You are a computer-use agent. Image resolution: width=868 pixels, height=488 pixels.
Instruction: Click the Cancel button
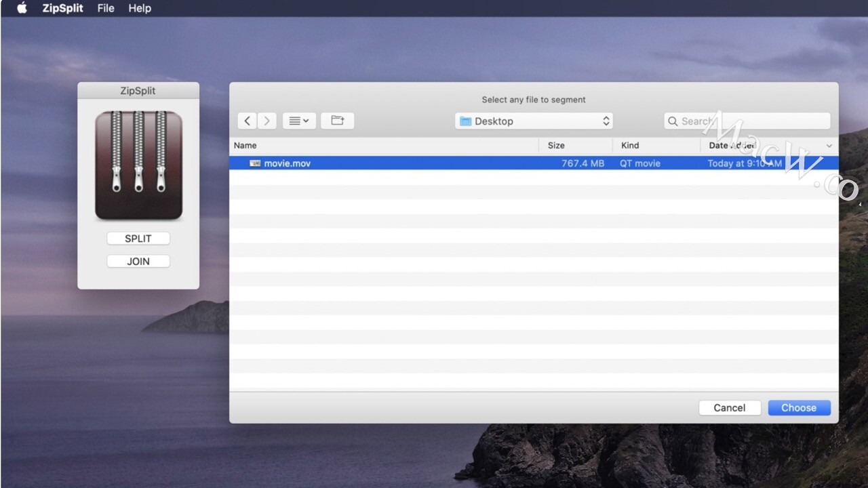point(730,408)
